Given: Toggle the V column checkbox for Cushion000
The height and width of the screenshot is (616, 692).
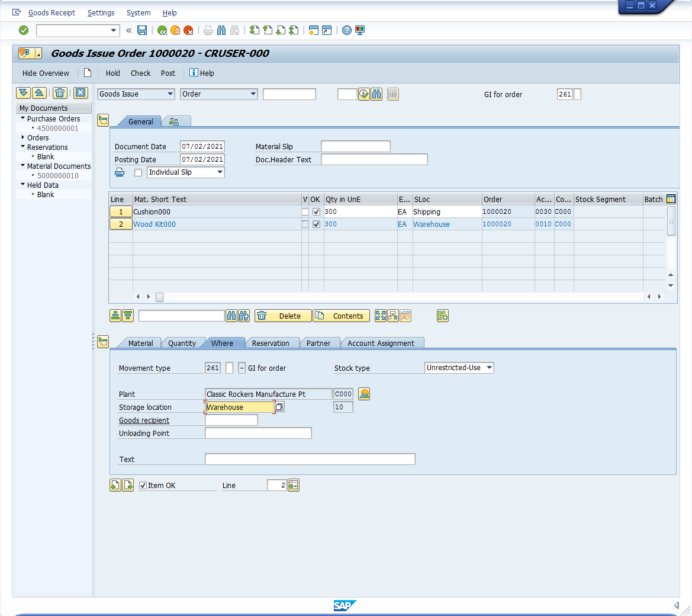Looking at the screenshot, I should click(x=305, y=212).
